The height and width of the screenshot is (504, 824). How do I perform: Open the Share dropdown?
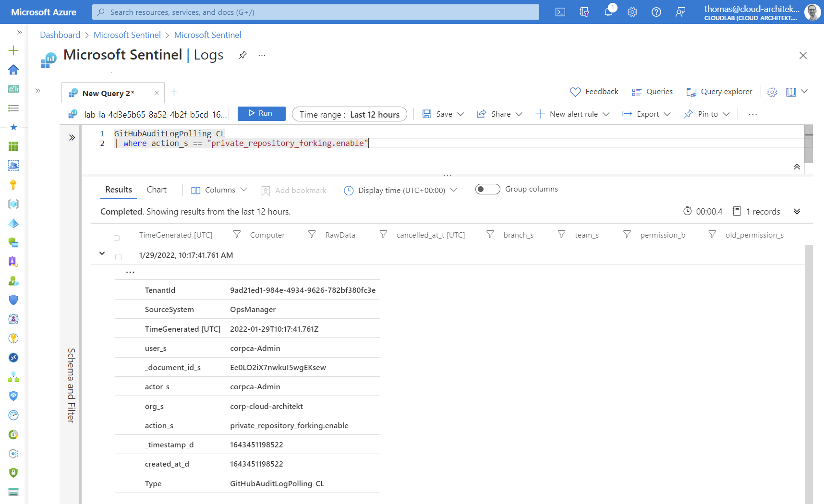[499, 114]
